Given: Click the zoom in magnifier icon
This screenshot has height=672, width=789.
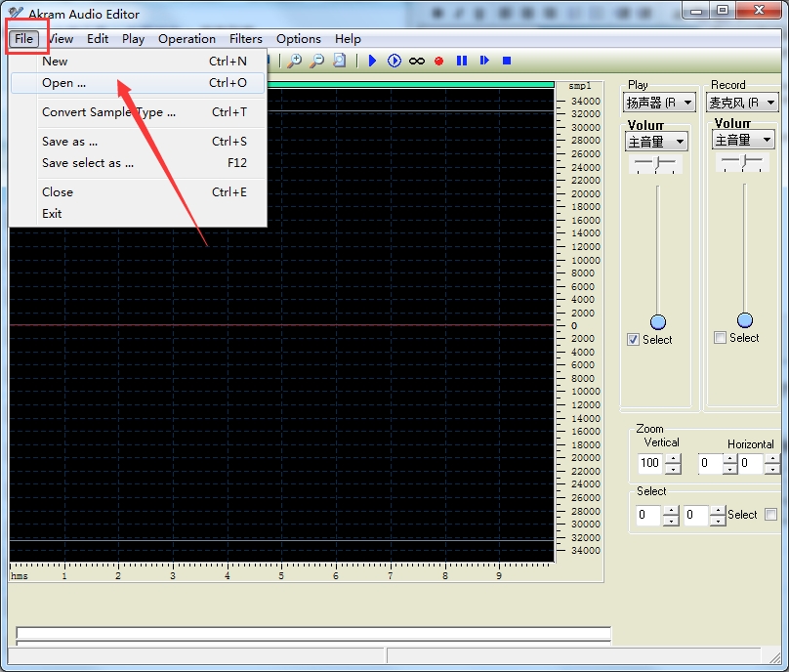Looking at the screenshot, I should 294,61.
